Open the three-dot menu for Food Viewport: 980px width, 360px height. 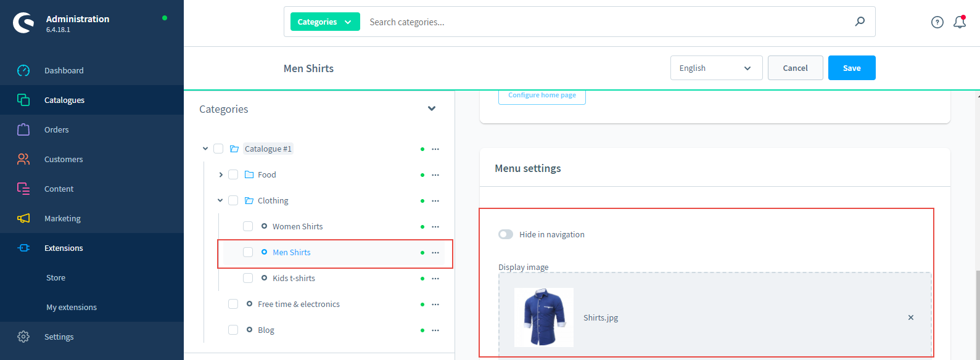(435, 175)
